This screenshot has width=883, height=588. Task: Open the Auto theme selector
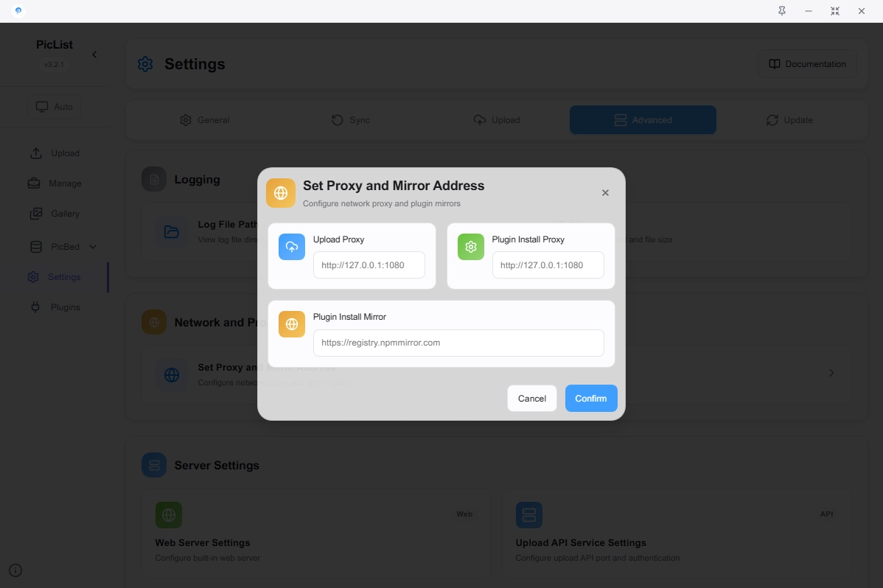pyautogui.click(x=55, y=107)
